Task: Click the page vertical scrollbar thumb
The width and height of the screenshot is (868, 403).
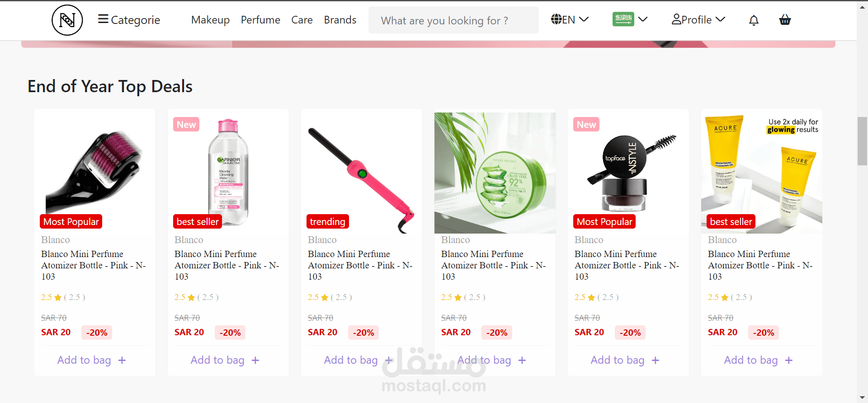Action: click(x=862, y=141)
